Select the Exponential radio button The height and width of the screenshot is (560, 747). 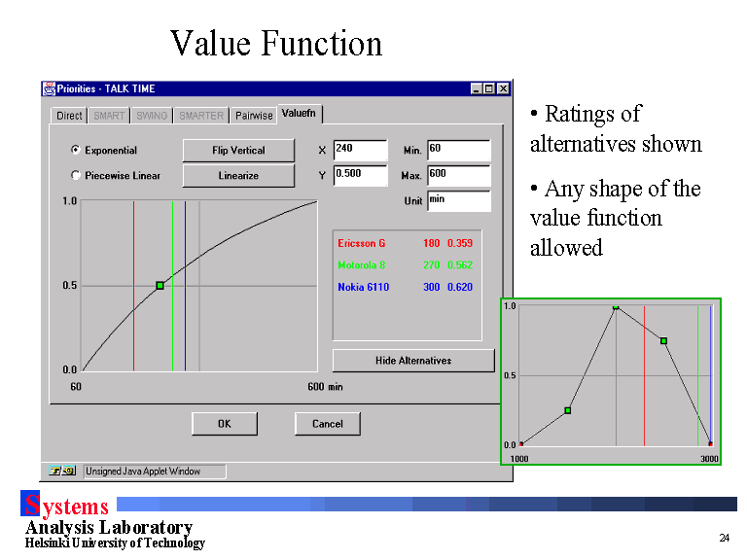[76, 151]
